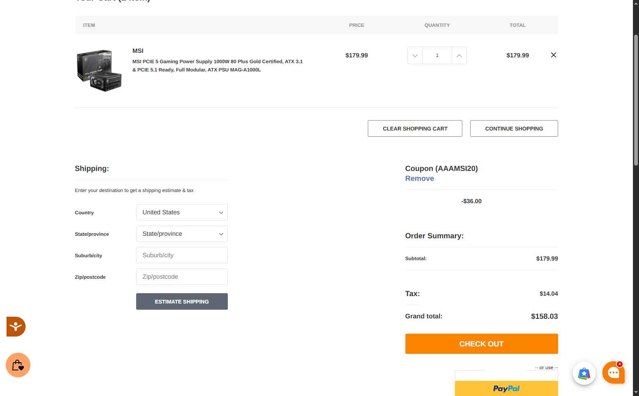Click the -$36.00 coupon discount amount
639x396 pixels.
(x=472, y=201)
